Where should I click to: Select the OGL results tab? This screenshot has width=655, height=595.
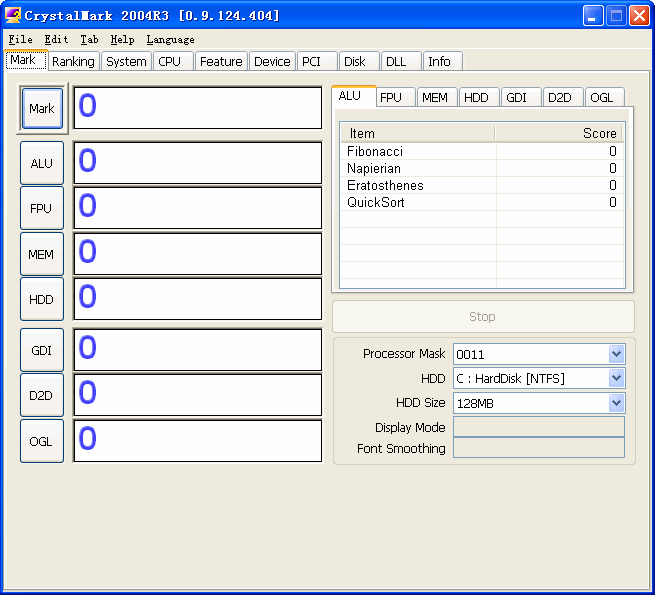click(x=601, y=97)
